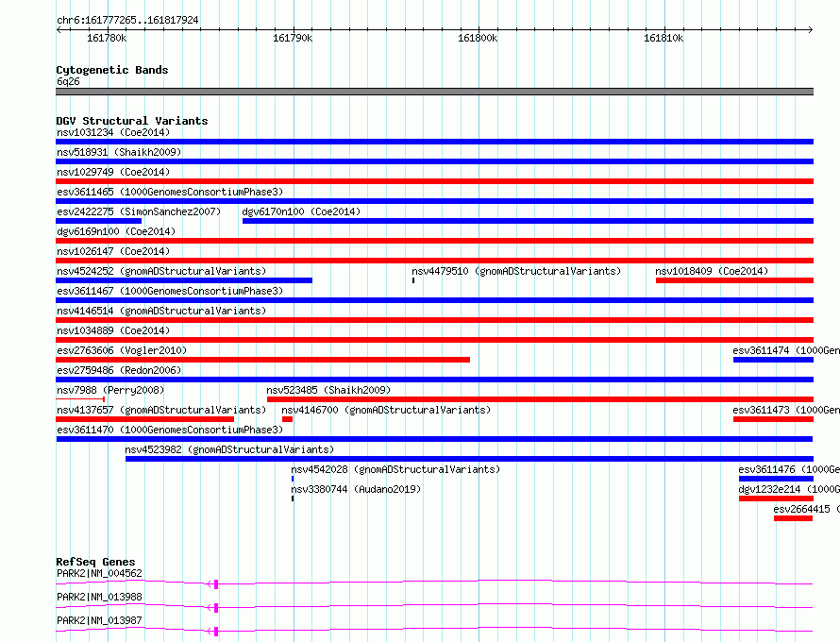Select the tiny nsv4542028 blue marker

293,479
